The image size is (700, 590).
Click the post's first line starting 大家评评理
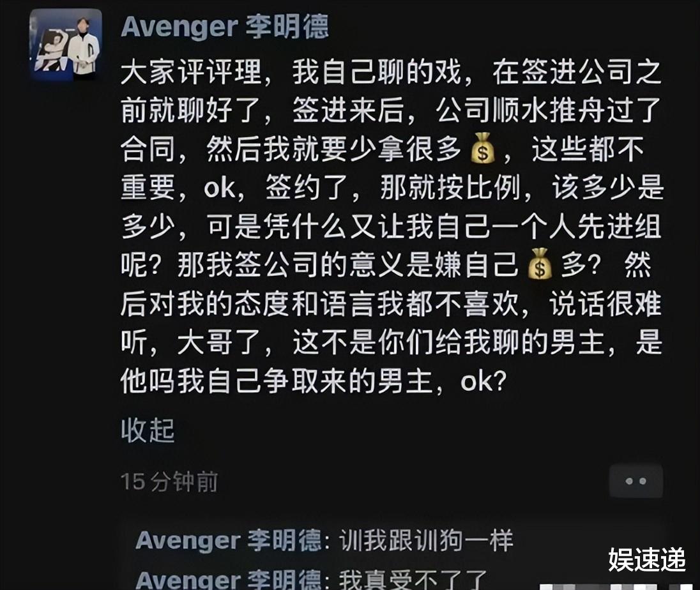[x=391, y=72]
